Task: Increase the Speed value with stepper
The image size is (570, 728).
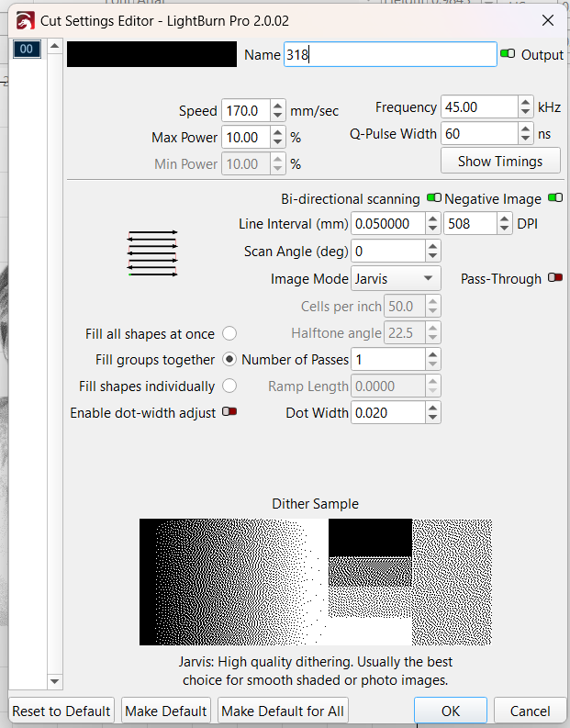Action: 279,106
